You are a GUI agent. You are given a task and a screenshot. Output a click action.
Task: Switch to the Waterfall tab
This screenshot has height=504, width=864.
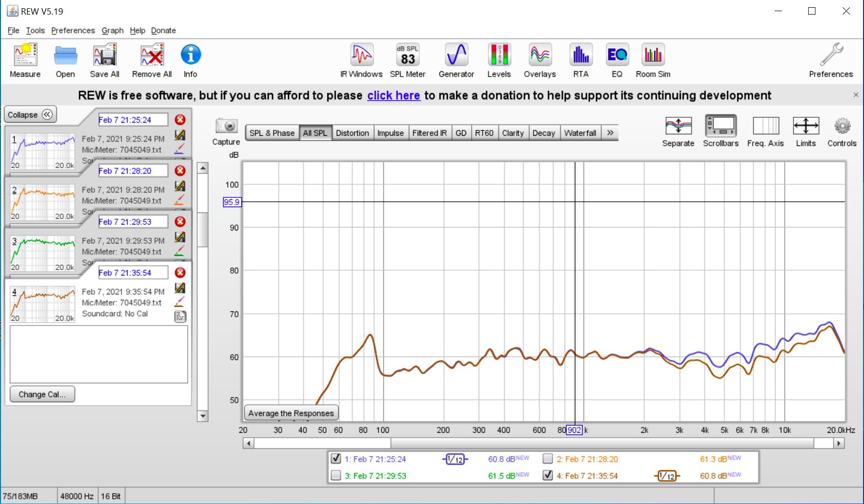(x=580, y=133)
